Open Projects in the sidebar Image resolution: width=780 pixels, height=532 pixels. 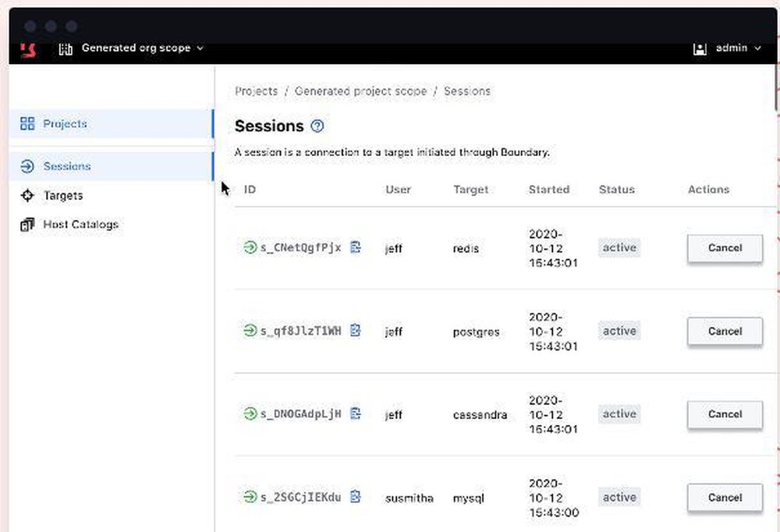pyautogui.click(x=65, y=124)
